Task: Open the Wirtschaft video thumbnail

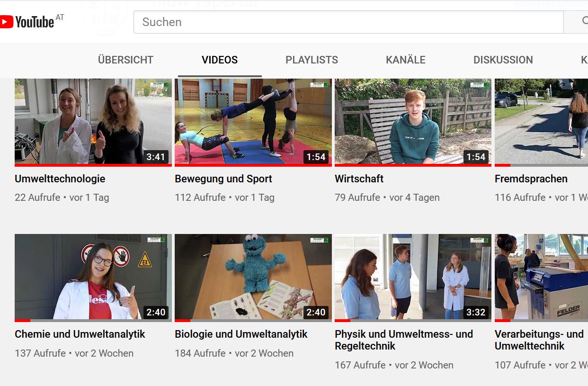Action: point(413,122)
